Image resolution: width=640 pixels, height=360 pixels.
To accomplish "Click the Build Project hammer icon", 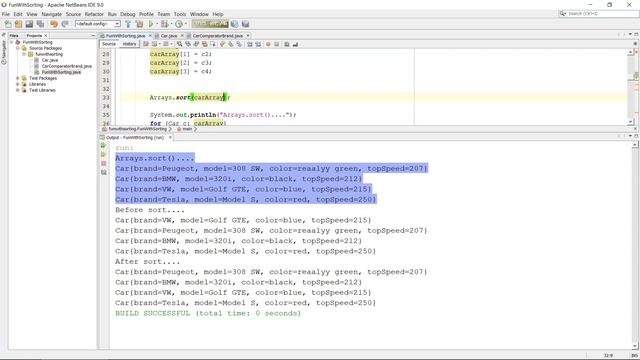I will click(128, 24).
